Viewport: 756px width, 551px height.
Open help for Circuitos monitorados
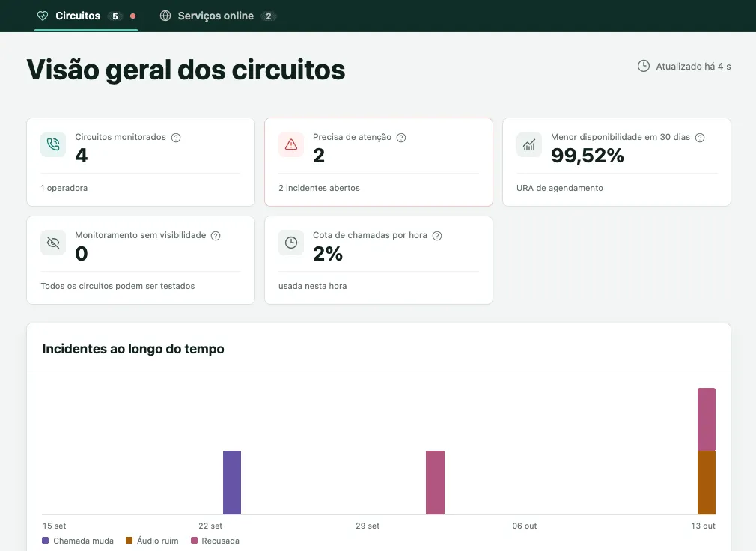[x=176, y=138]
